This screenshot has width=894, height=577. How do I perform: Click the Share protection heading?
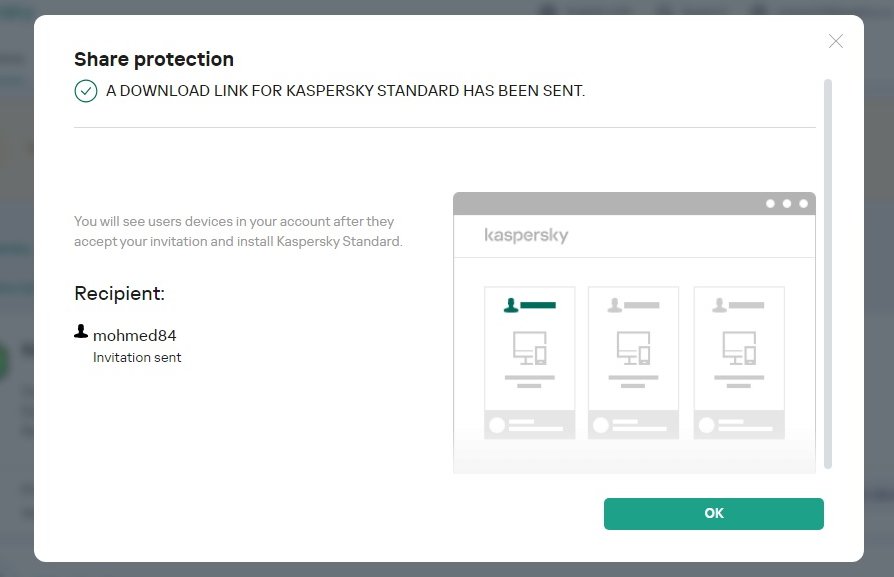click(x=154, y=59)
